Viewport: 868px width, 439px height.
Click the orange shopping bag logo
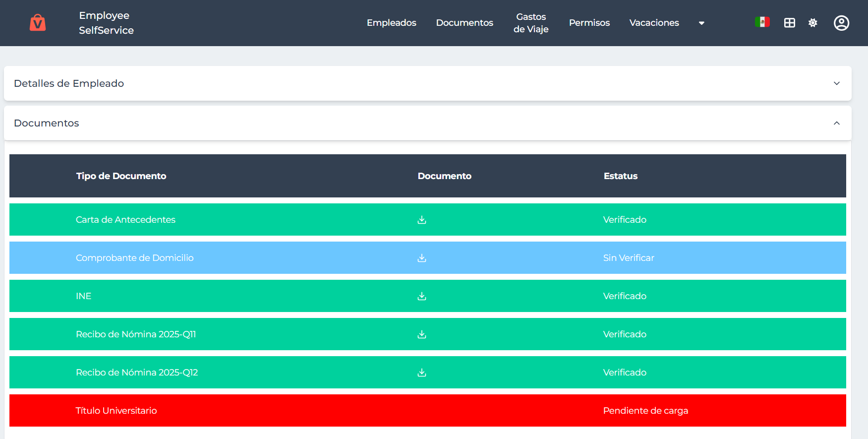click(38, 23)
